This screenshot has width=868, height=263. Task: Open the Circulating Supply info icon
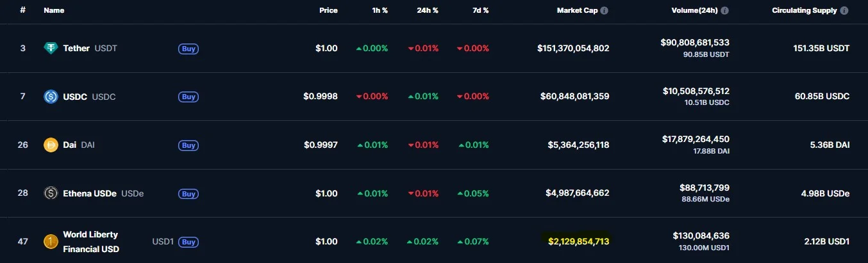844,11
